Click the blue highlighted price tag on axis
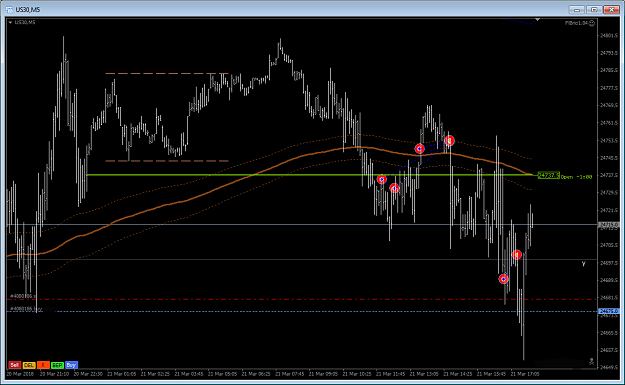625x385 pixels. coord(609,311)
